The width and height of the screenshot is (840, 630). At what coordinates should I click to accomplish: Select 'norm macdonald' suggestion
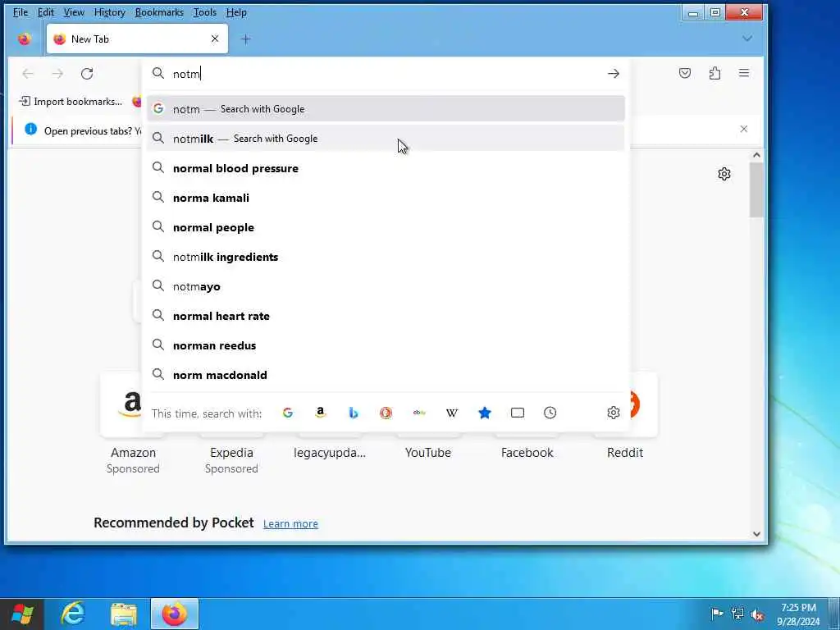pos(386,375)
